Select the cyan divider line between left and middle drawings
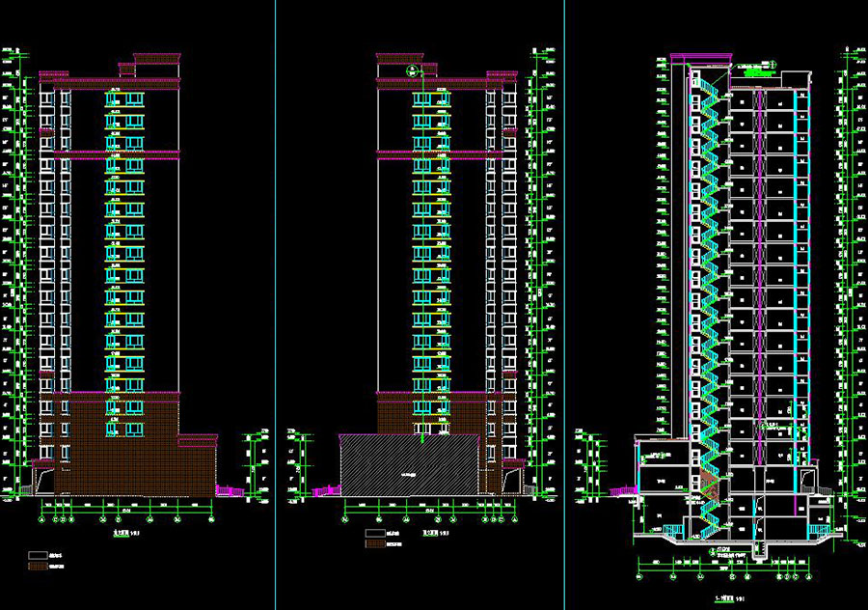The width and height of the screenshot is (868, 610). click(275, 290)
